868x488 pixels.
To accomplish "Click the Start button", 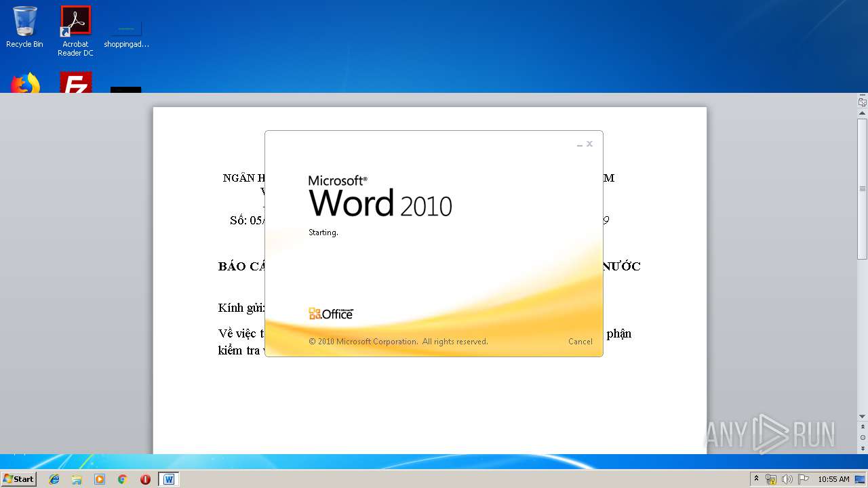I will pos(19,479).
